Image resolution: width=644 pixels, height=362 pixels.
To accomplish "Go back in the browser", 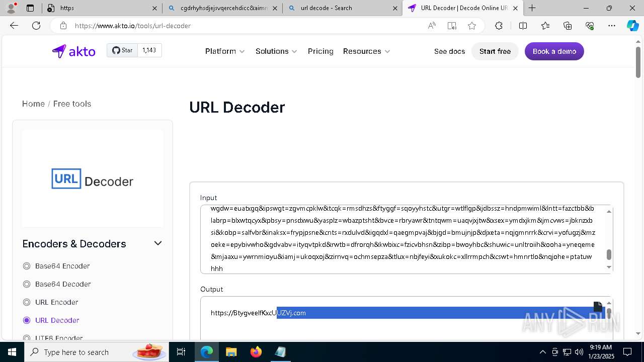I will click(x=14, y=26).
